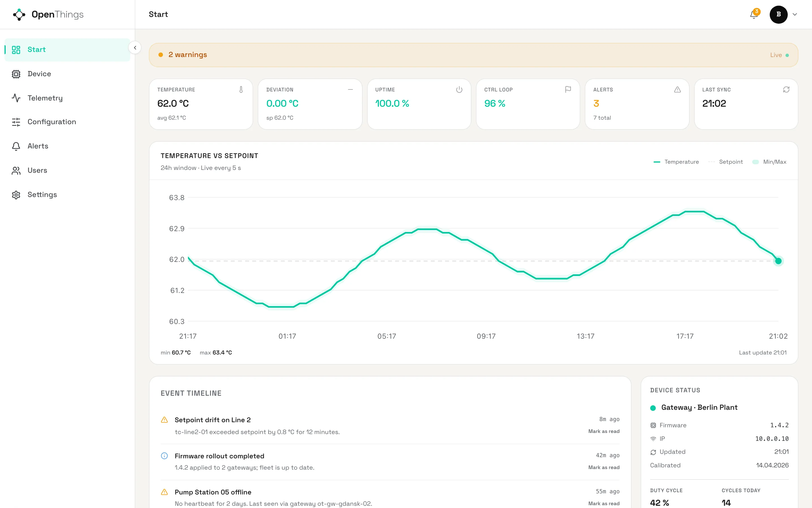The height and width of the screenshot is (508, 812).
Task: Click warning icon for Setpoint drift event
Action: click(x=164, y=420)
